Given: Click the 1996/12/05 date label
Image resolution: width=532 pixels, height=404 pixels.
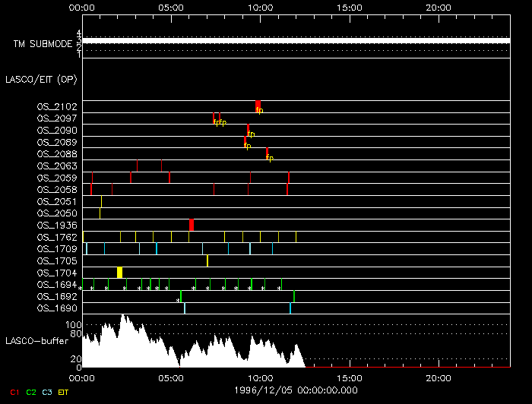Looking at the screenshot, I should pos(296,390).
